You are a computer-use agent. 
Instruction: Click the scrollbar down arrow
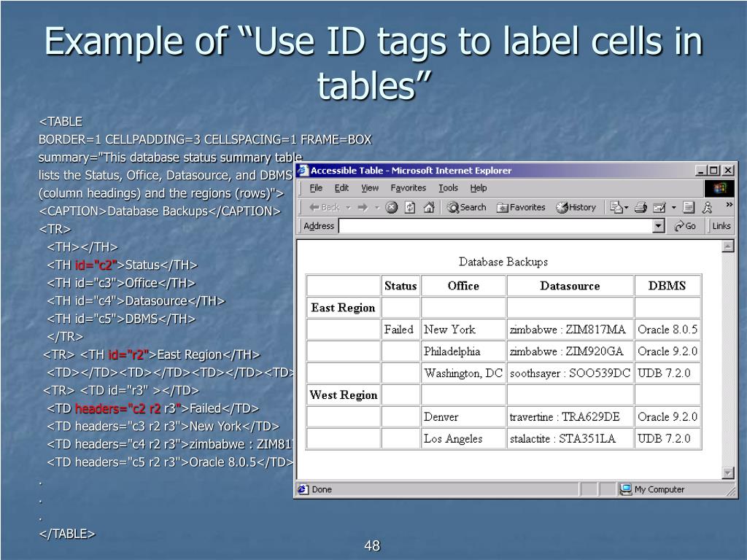point(728,472)
